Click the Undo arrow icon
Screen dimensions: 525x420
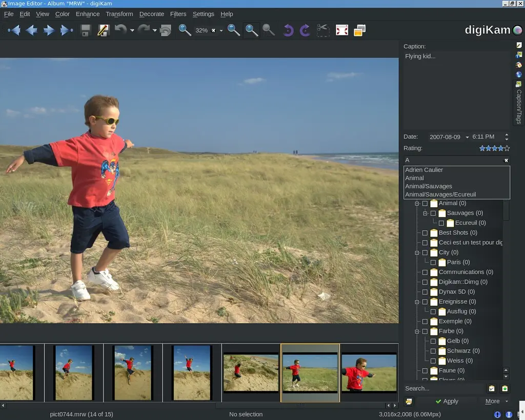[120, 30]
